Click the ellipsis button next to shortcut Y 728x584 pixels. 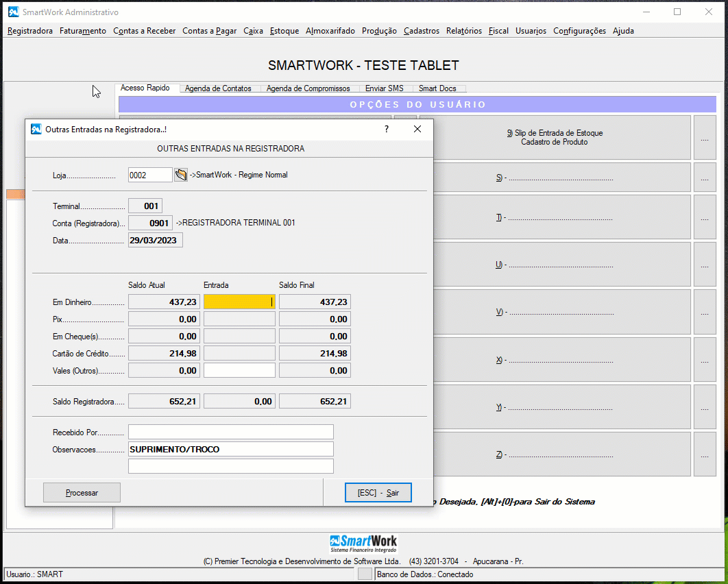(705, 406)
